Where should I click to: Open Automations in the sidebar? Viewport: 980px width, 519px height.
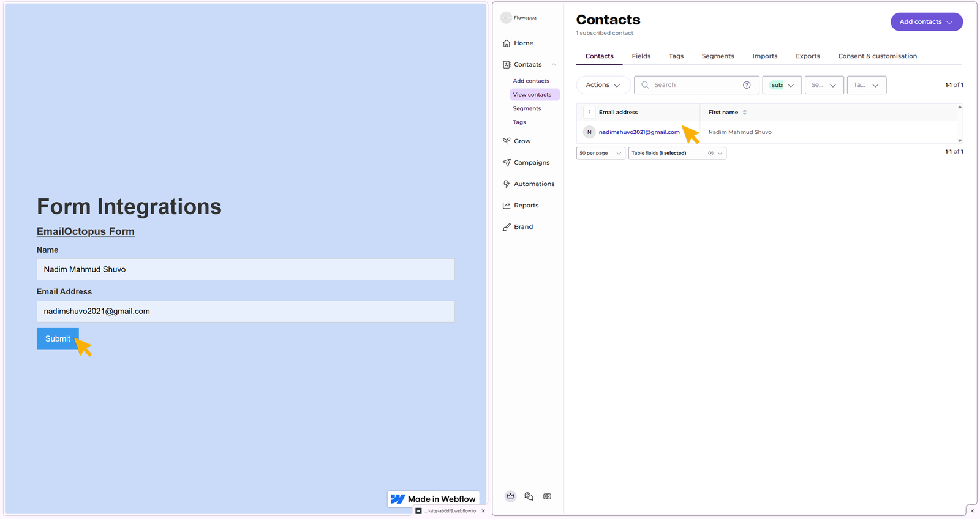[x=528, y=184]
